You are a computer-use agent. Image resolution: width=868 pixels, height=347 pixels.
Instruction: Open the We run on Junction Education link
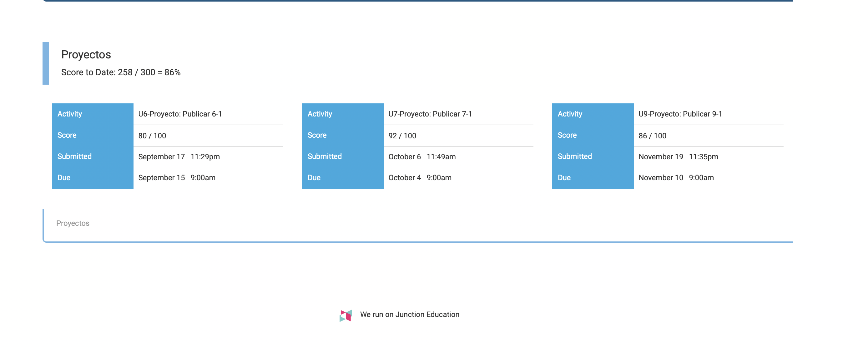click(409, 314)
